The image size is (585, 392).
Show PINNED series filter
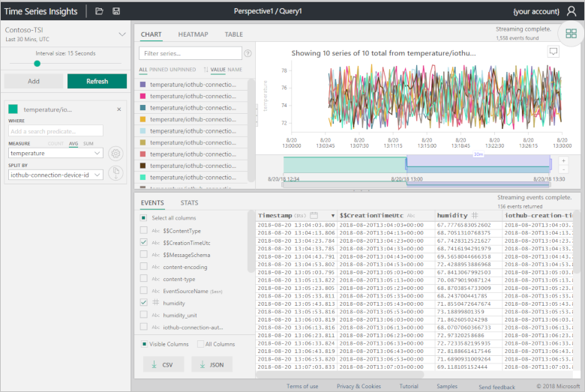(158, 70)
